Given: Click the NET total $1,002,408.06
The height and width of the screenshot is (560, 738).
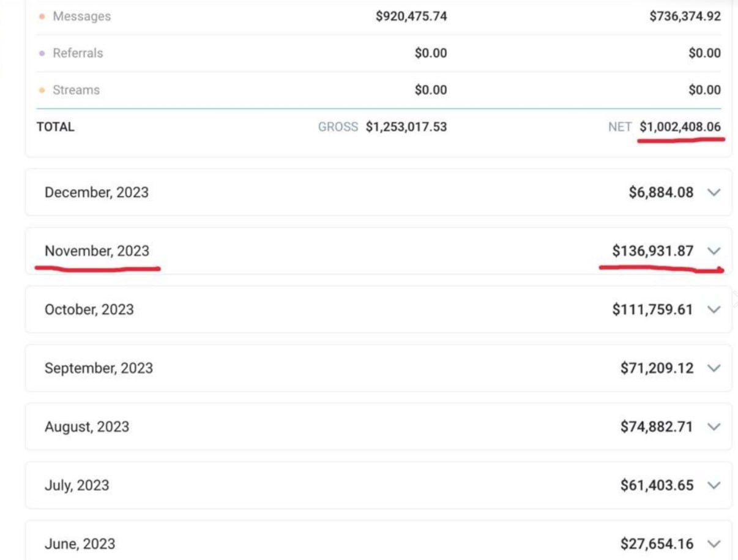Looking at the screenshot, I should [680, 127].
